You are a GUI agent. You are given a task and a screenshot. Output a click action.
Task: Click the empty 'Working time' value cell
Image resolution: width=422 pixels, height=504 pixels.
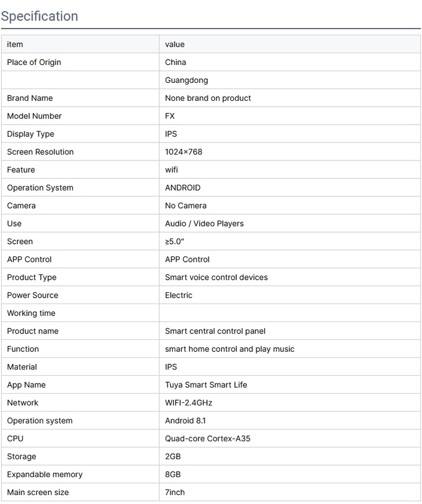[290, 313]
